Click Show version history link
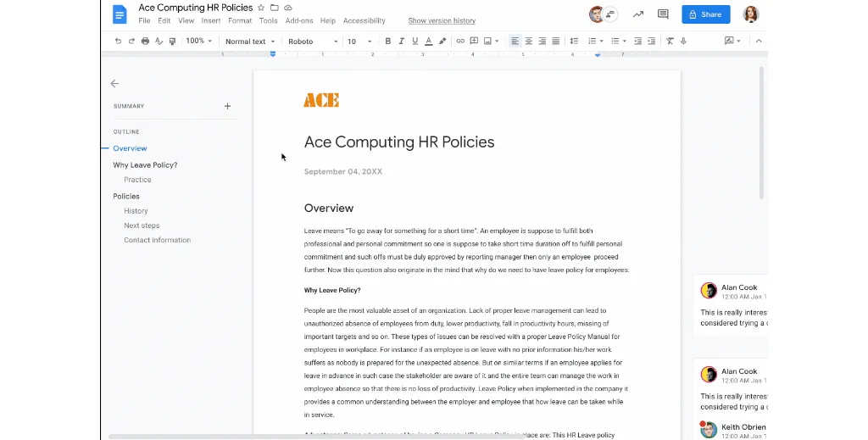This screenshot has height=440, width=868. 442,20
